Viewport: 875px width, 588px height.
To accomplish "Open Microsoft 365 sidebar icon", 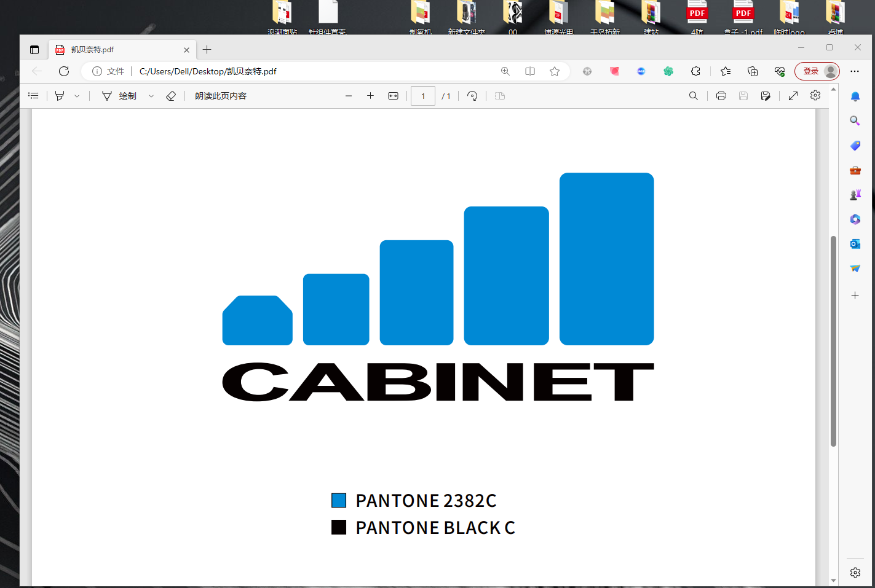I will click(855, 219).
